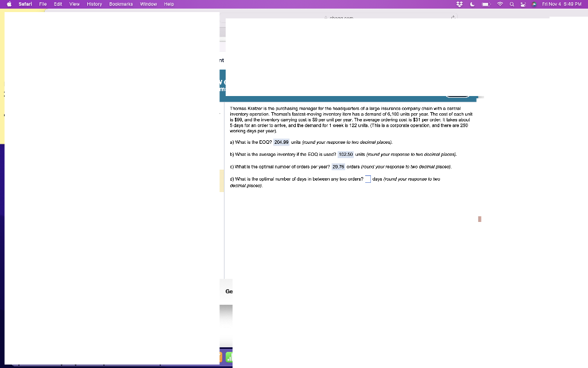The height and width of the screenshot is (368, 588).
Task: Click the page vertical scrollbar thumb
Action: (479, 219)
